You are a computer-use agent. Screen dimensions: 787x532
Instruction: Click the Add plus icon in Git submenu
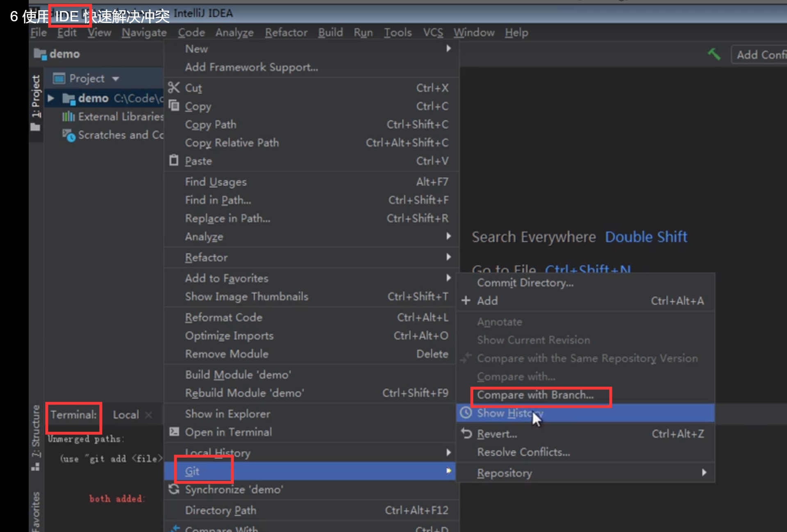(x=466, y=300)
